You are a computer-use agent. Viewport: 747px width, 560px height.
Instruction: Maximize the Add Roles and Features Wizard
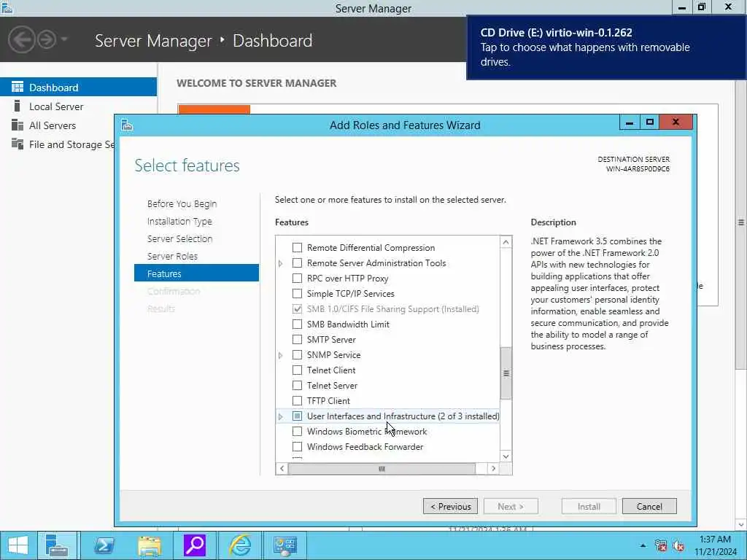[x=649, y=122]
